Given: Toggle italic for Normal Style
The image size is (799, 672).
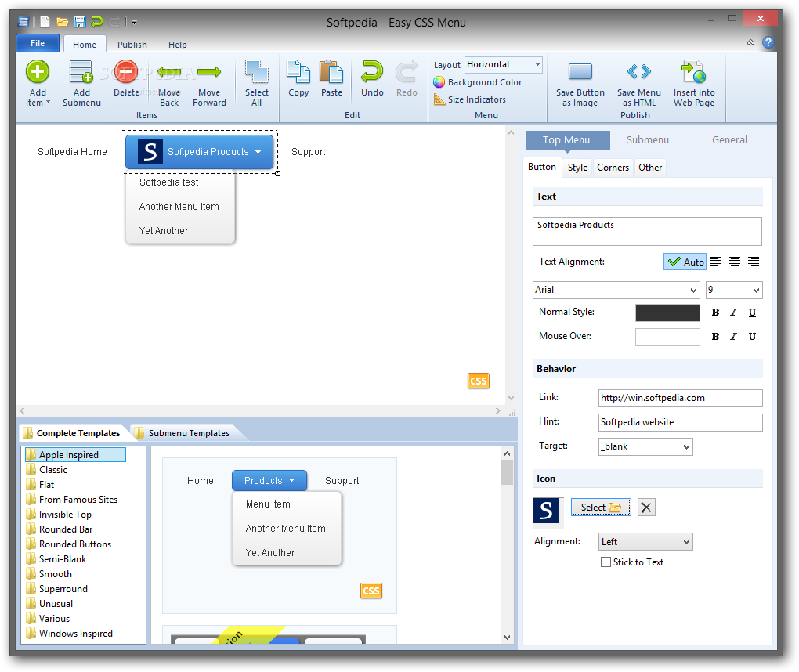Looking at the screenshot, I should [x=734, y=313].
